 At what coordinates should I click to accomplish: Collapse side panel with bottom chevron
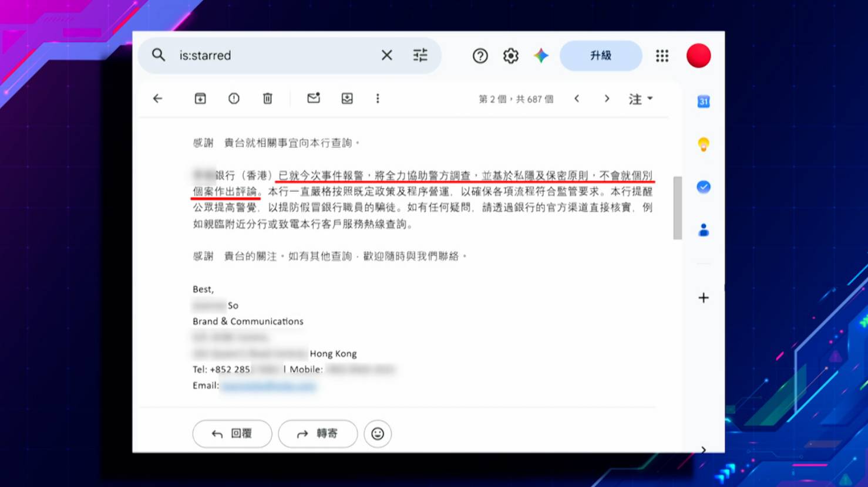click(x=704, y=449)
